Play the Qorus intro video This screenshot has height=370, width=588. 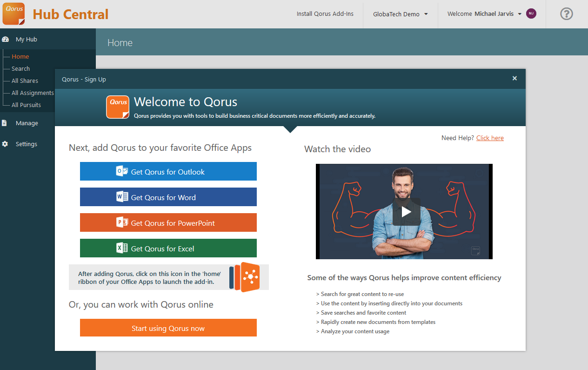click(406, 212)
